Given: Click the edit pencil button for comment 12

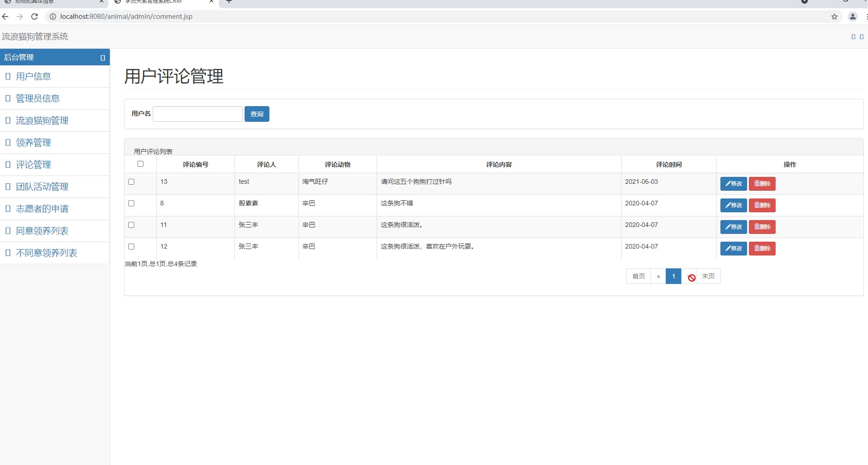Looking at the screenshot, I should click(733, 249).
